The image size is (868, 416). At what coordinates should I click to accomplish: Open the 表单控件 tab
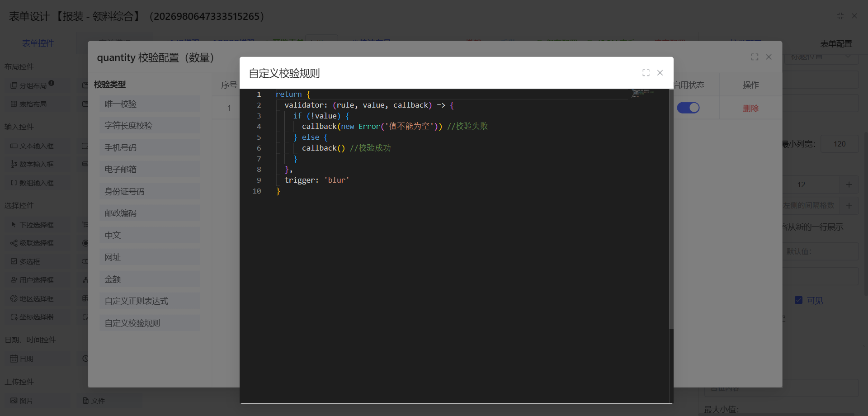38,43
